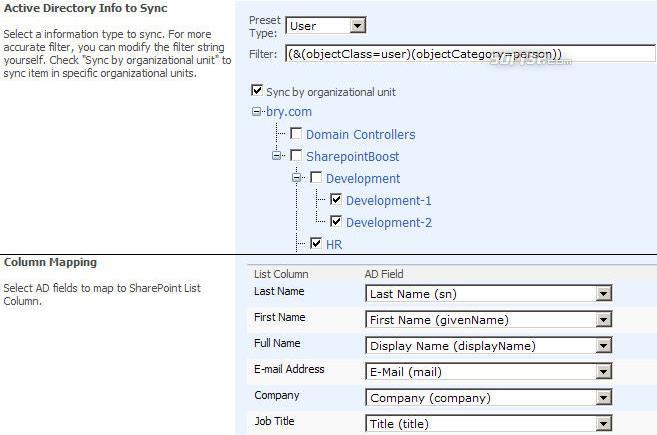Uncheck the HR checkbox
The image size is (657, 435).
pyautogui.click(x=316, y=243)
